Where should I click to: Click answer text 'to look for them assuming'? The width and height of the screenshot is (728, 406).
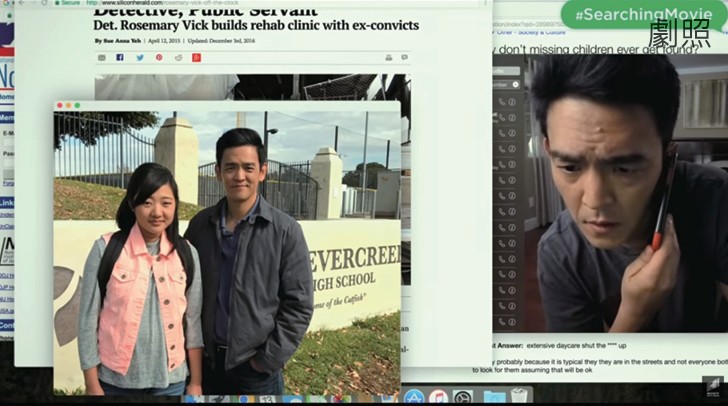[x=513, y=370]
